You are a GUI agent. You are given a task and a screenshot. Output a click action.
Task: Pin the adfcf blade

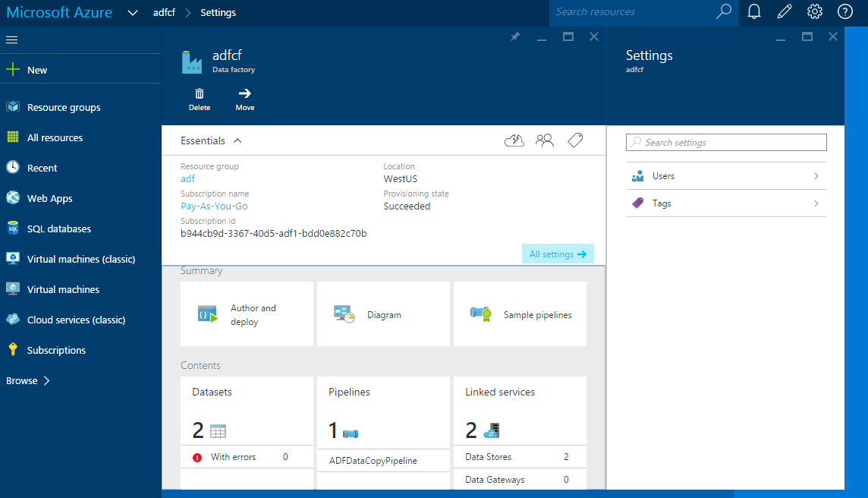click(515, 36)
